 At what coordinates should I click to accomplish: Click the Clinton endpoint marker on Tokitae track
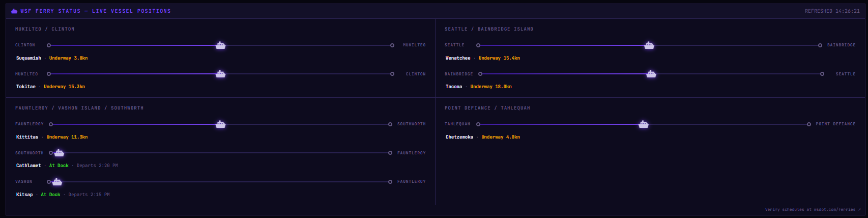[x=392, y=74]
